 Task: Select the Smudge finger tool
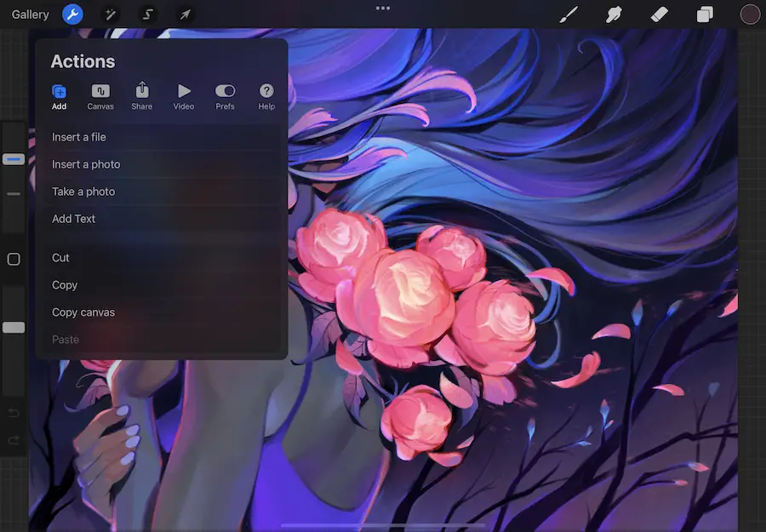pos(614,14)
